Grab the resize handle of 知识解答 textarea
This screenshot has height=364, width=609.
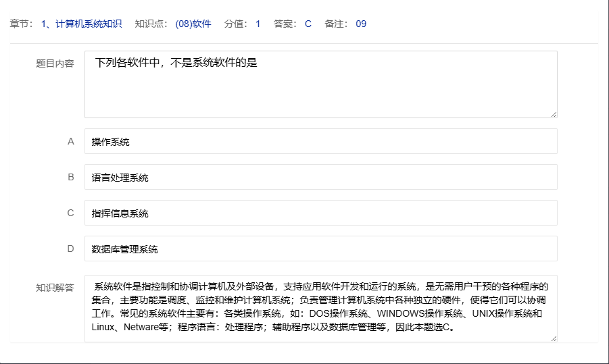[554, 338]
